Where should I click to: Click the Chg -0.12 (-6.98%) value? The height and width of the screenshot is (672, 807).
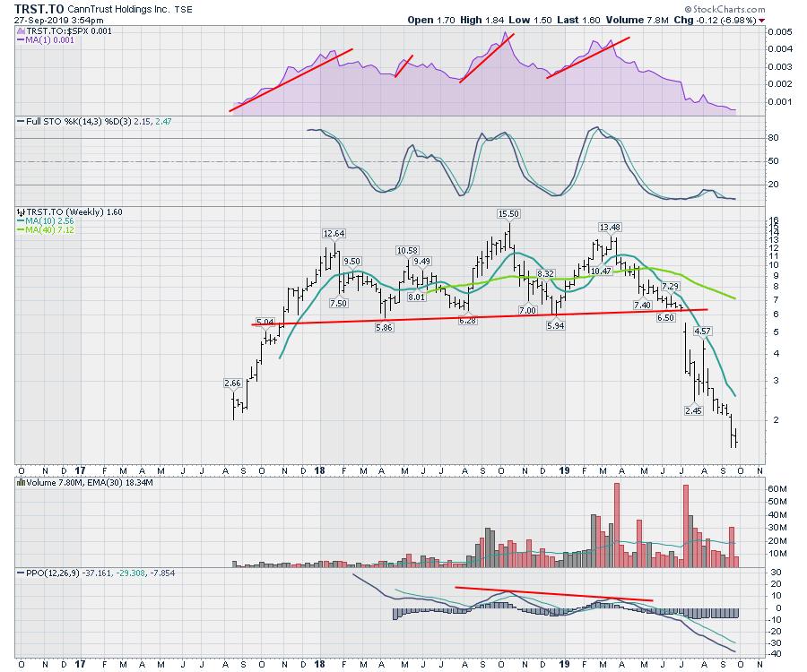tap(715, 20)
